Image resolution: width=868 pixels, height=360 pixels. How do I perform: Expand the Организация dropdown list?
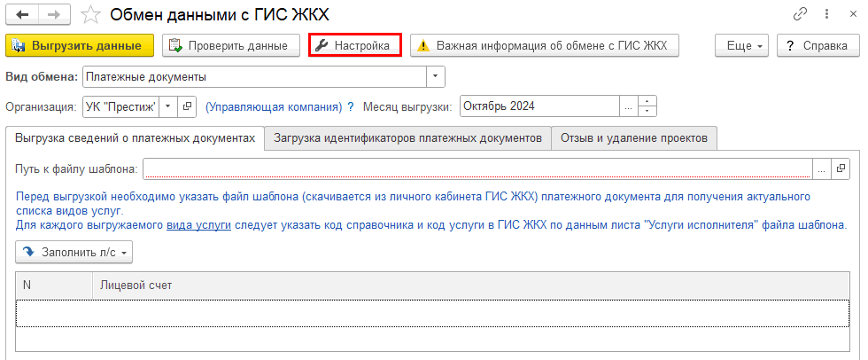click(x=168, y=106)
